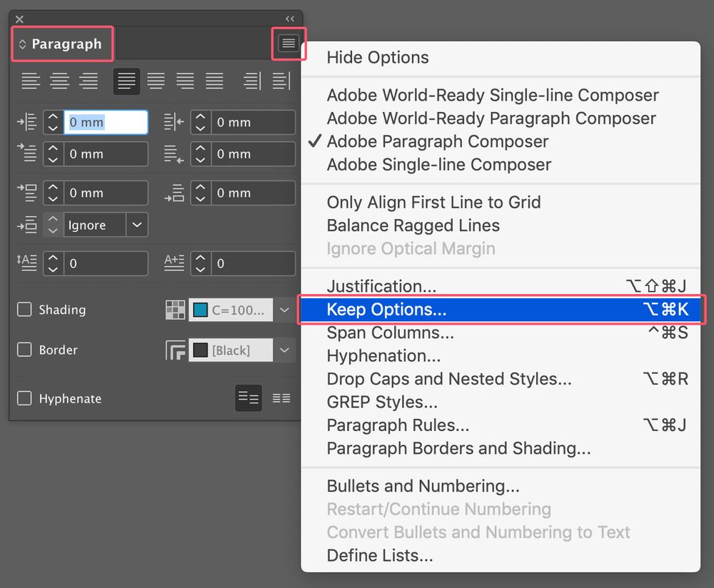Image resolution: width=714 pixels, height=588 pixels.
Task: Select the Align right paragraph icon
Action: coord(89,81)
